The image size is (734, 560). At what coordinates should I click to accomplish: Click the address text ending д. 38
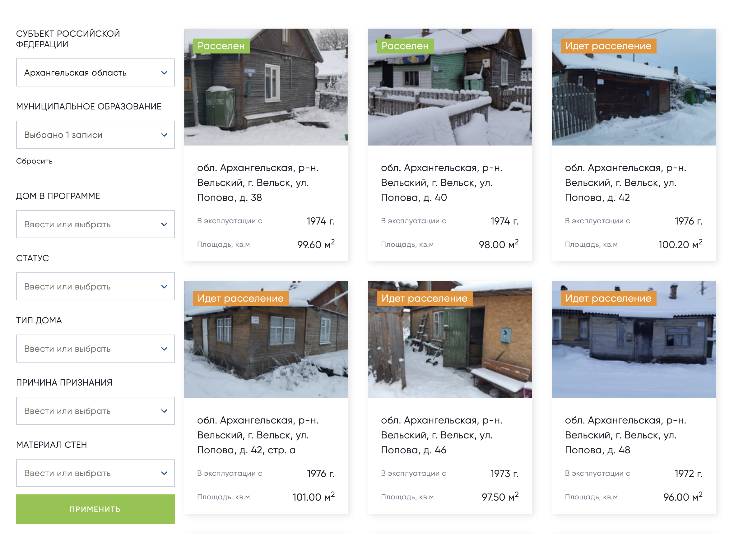tap(258, 183)
